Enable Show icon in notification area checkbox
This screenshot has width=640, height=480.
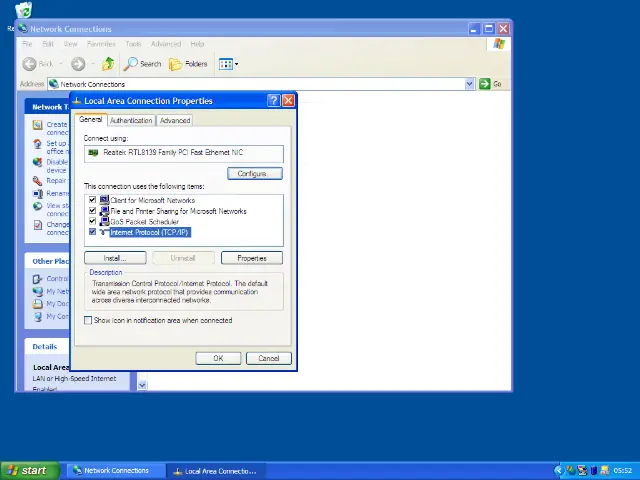pos(88,321)
